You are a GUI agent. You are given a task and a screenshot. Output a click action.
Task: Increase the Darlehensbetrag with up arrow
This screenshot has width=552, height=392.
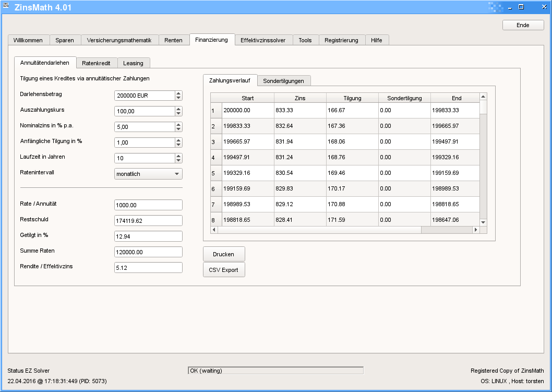178,93
